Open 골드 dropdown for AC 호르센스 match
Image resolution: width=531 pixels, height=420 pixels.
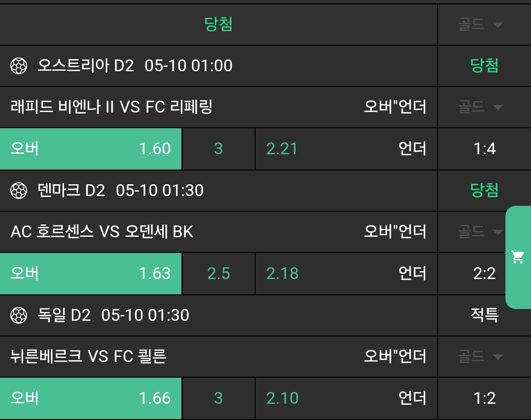480,231
